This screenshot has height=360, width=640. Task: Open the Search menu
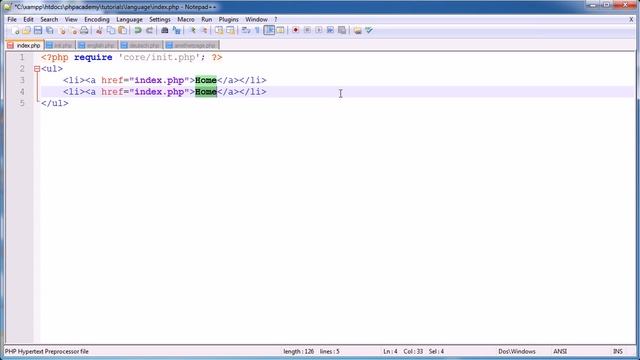(49, 19)
